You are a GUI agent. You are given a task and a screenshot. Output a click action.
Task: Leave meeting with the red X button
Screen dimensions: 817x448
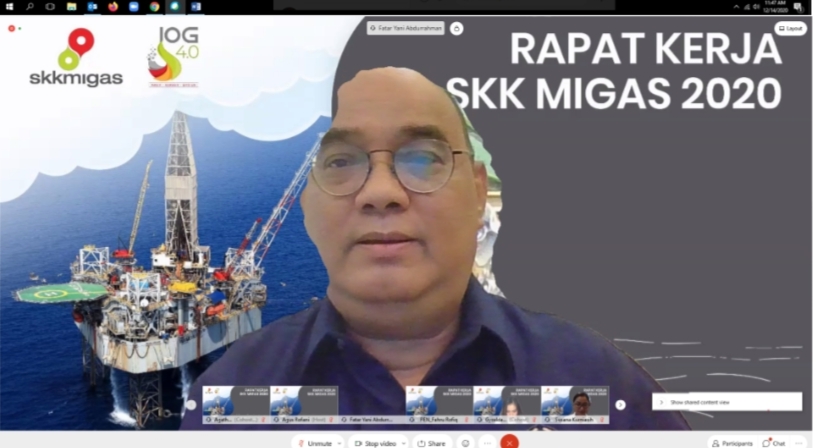point(510,442)
